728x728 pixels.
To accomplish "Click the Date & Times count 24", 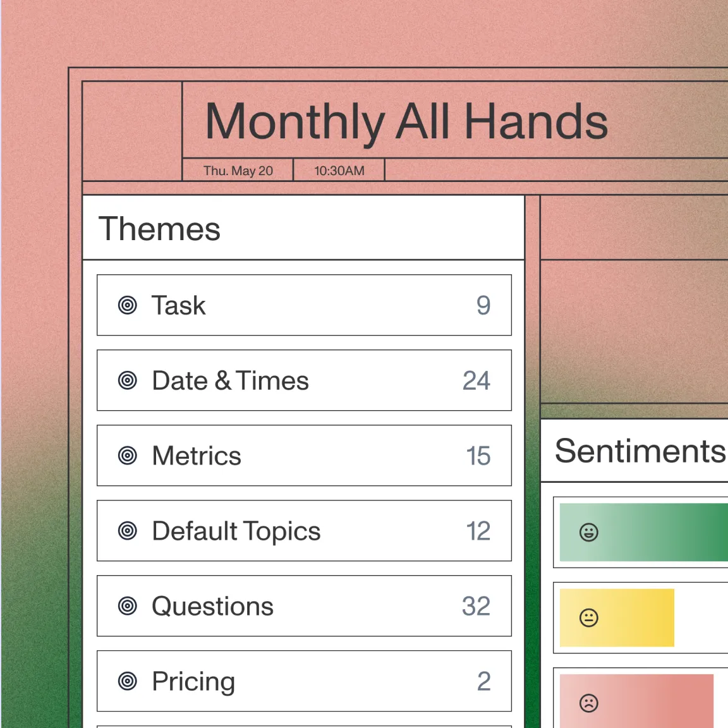I will click(476, 380).
